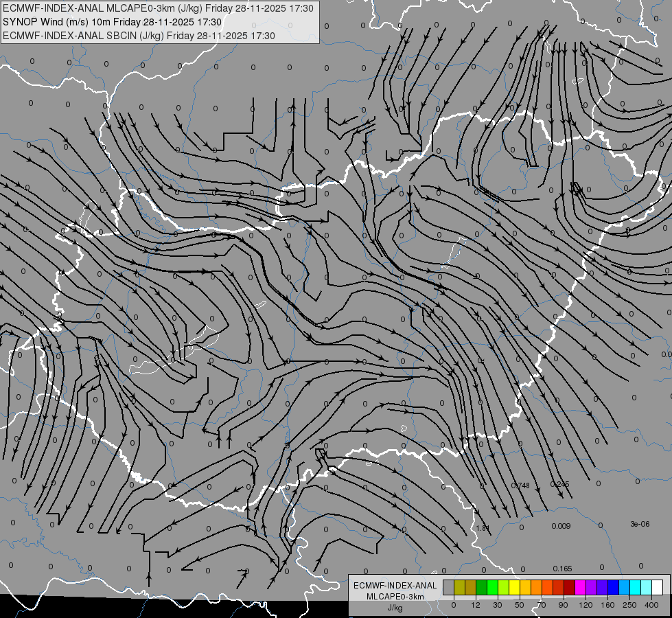Click the MLCAPE0-3km title line at top
This screenshot has width=672, height=618.
[x=158, y=8]
